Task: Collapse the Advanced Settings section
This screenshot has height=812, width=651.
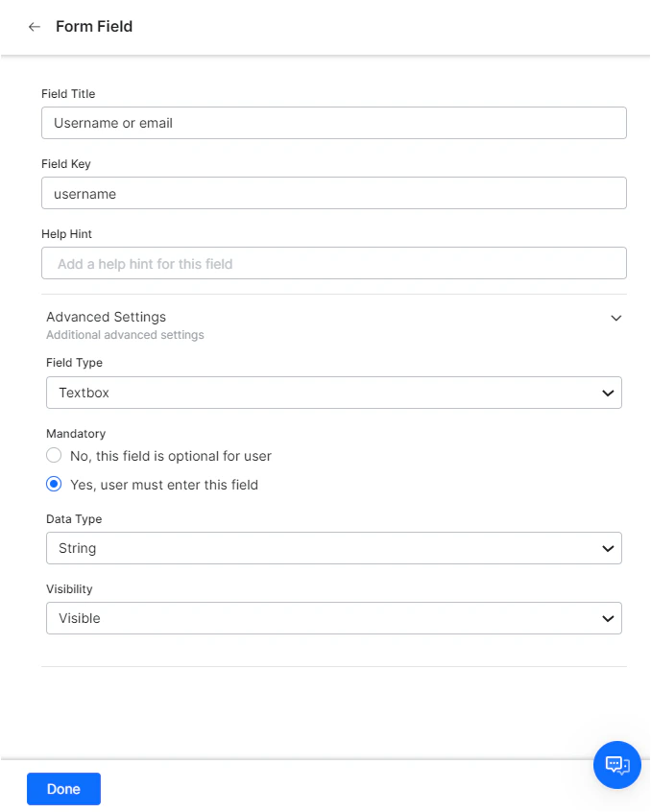Action: tap(615, 318)
